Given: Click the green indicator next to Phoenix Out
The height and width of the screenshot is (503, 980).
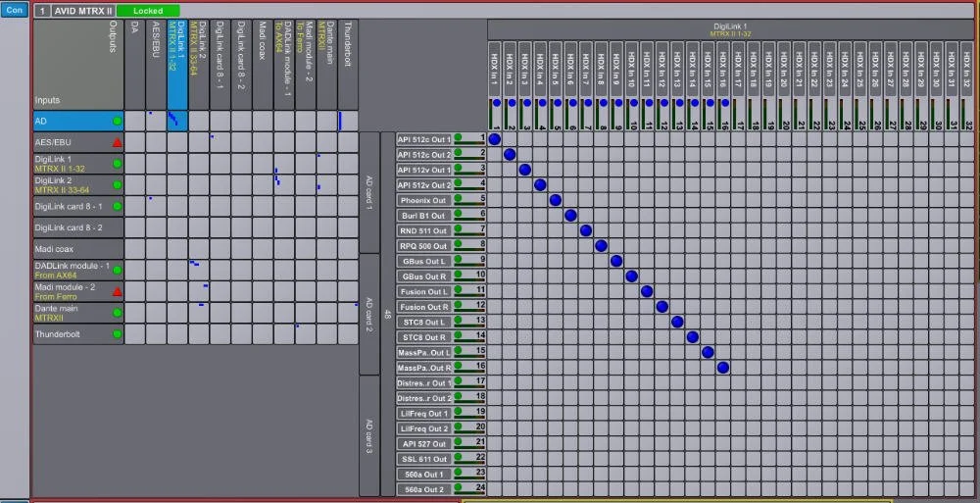Looking at the screenshot, I should 458,199.
